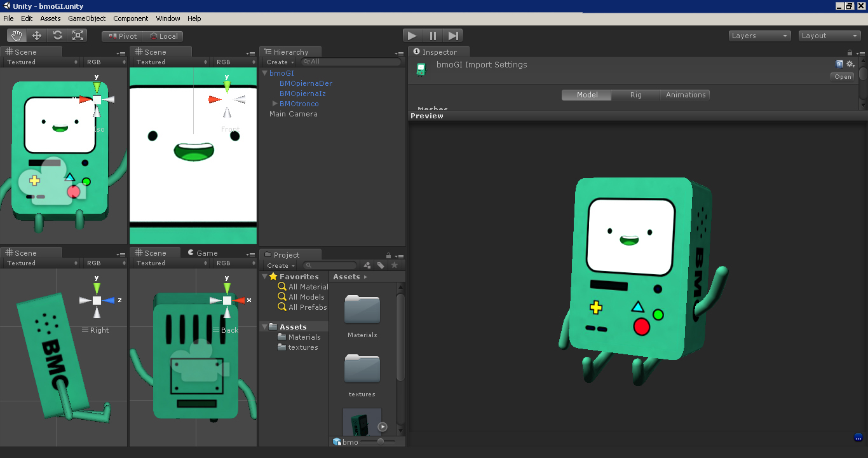This screenshot has height=458, width=868.
Task: Click the Step frame button
Action: point(453,36)
